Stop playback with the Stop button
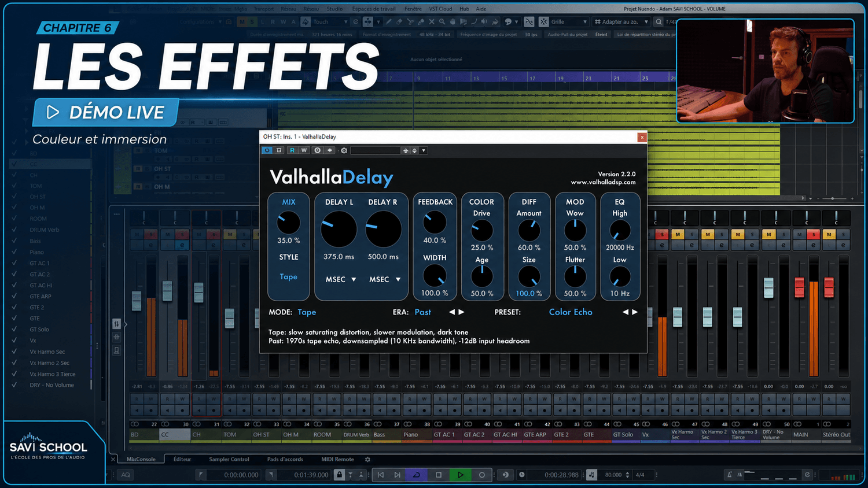The height and width of the screenshot is (488, 868). pos(439,475)
